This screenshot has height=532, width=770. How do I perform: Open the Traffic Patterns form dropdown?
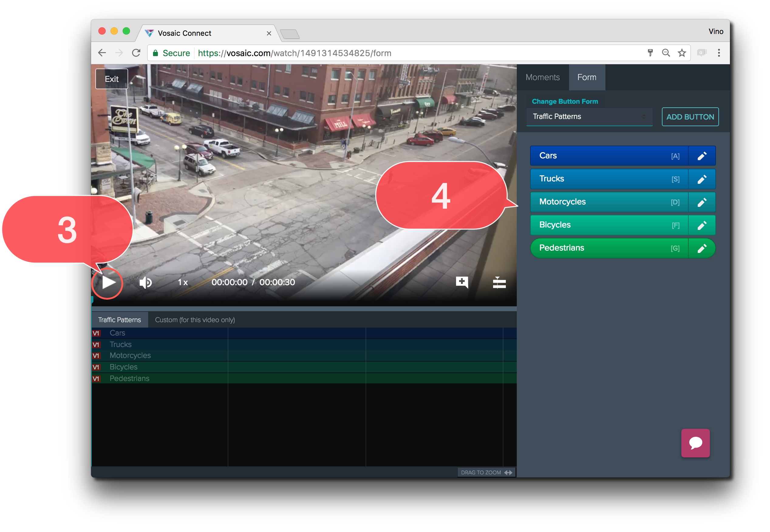pos(590,117)
